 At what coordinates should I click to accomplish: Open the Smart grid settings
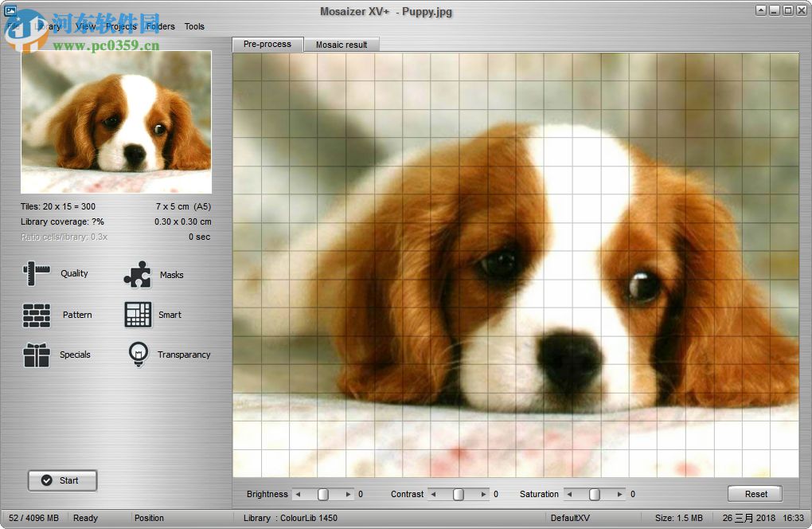(x=136, y=315)
